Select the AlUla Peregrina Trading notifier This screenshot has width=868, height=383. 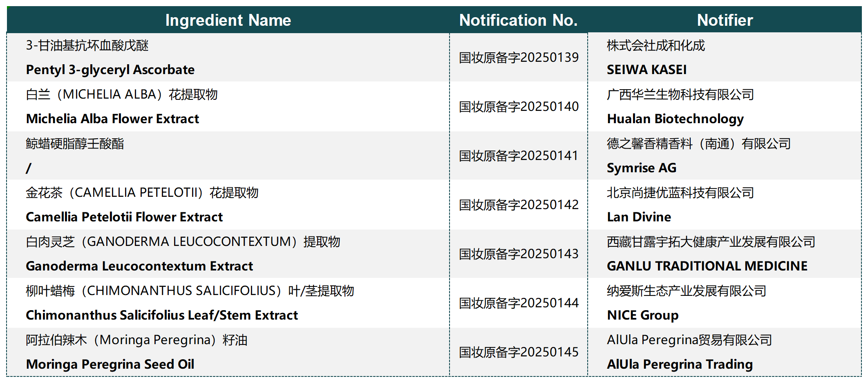[680, 364]
